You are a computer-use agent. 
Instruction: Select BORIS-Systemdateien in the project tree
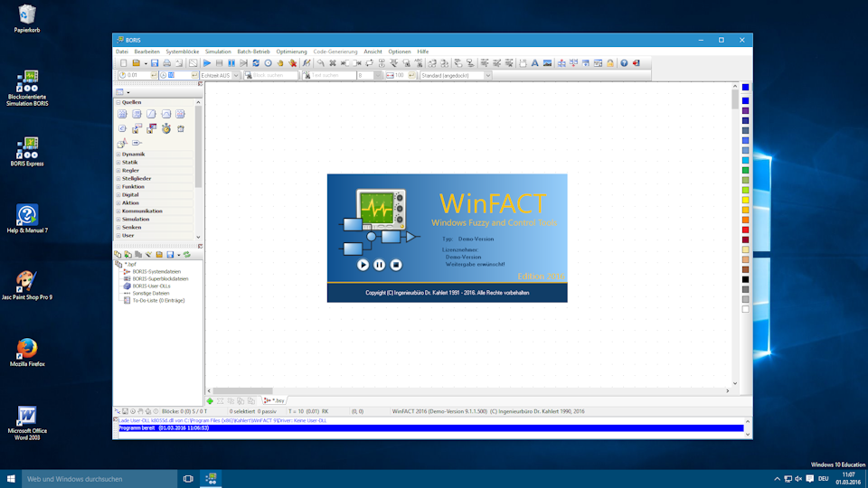coord(156,271)
